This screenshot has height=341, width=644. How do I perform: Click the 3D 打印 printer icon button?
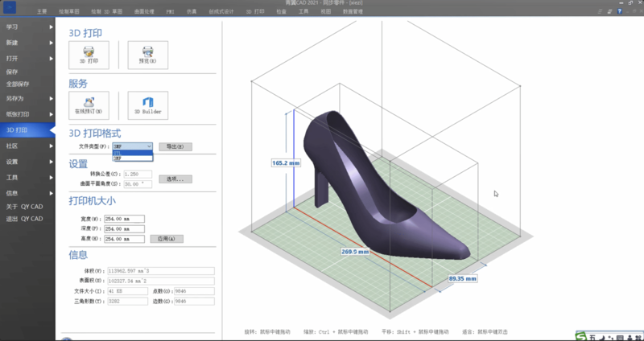click(89, 55)
